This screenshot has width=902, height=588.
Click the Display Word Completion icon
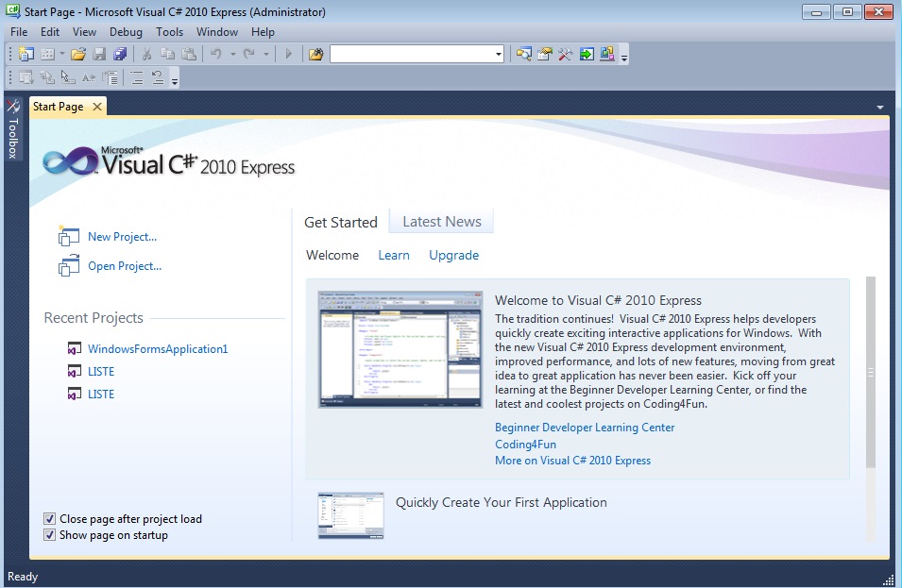tap(89, 77)
